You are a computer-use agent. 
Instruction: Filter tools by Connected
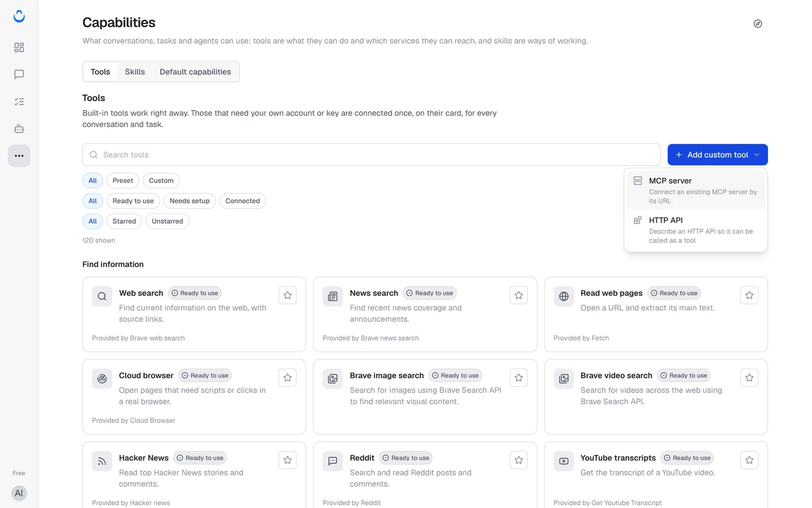[x=242, y=201]
